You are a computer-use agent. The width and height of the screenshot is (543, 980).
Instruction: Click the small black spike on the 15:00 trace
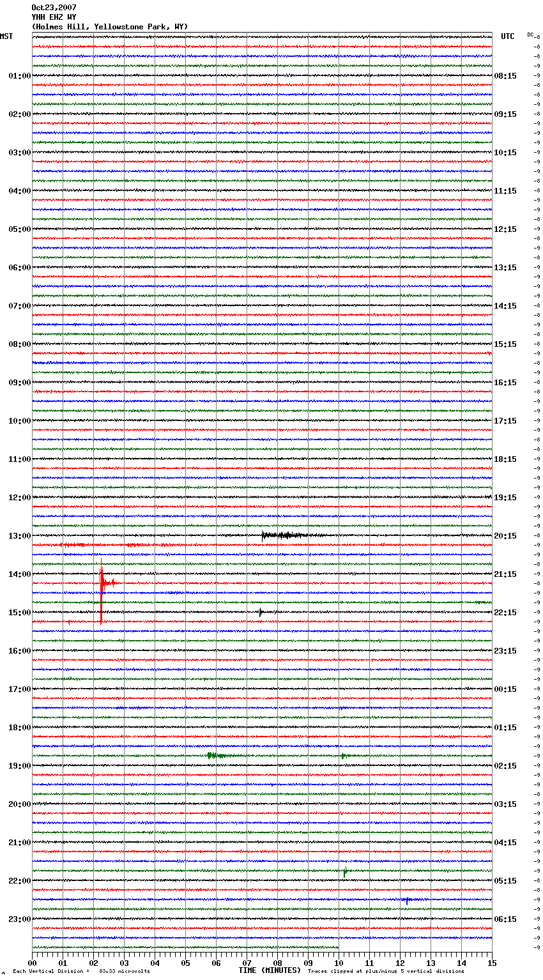click(260, 612)
